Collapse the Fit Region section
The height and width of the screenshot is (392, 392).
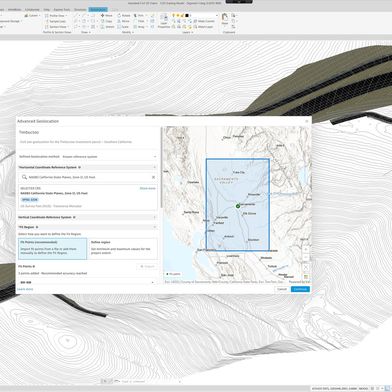154,227
